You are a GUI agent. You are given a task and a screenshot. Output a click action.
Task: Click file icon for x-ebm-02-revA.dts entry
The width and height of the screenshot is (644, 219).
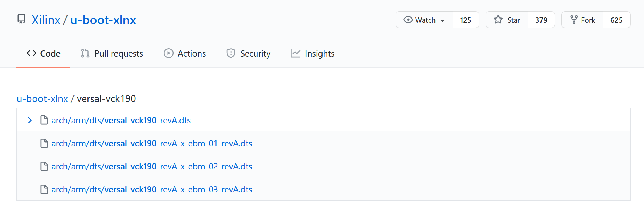[x=44, y=166]
